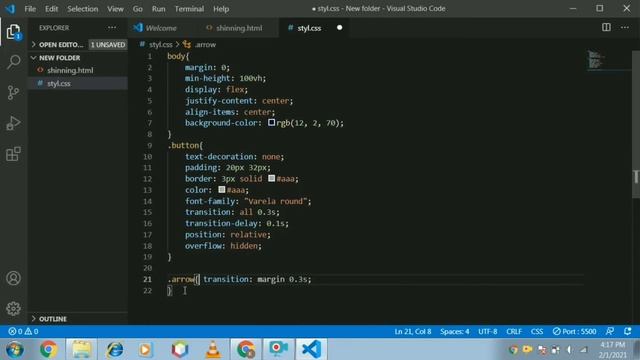Open the File menu
This screenshot has height=360, width=640.
[30, 9]
